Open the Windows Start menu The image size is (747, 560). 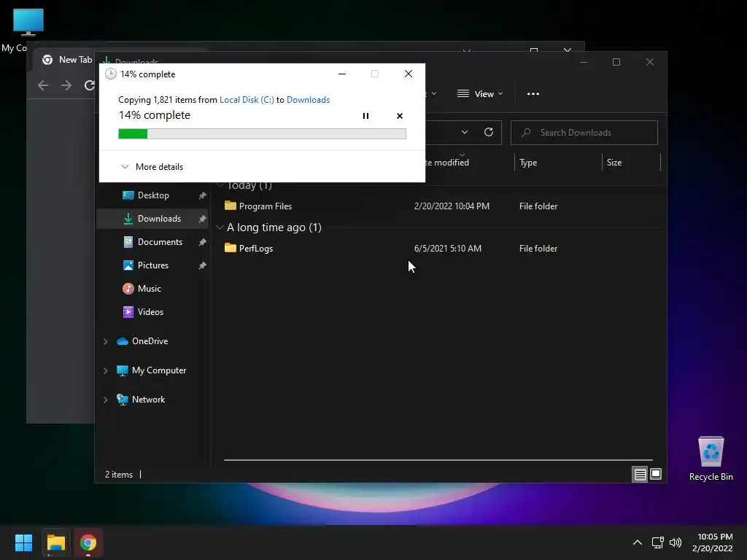[x=23, y=542]
